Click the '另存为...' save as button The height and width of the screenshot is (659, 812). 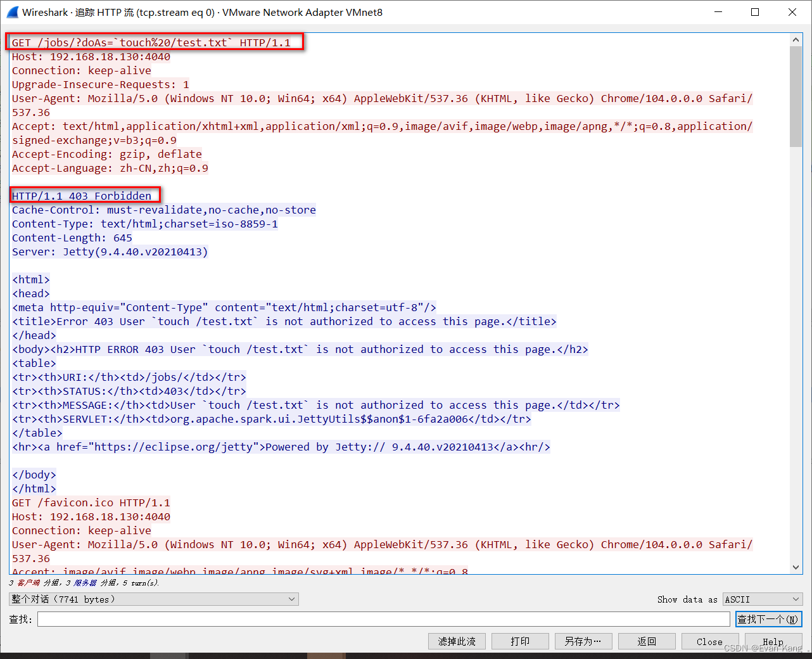coord(583,641)
